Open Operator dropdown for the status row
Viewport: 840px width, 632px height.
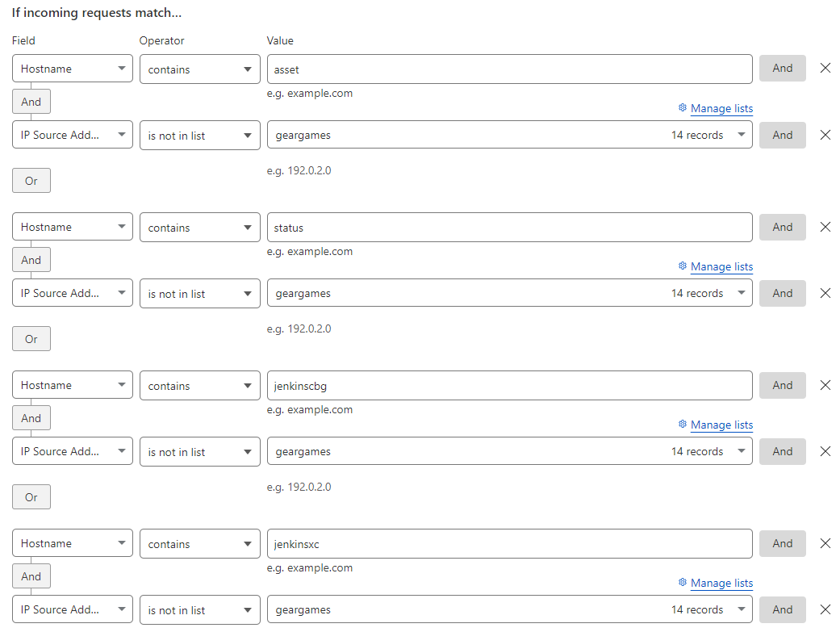click(x=199, y=228)
